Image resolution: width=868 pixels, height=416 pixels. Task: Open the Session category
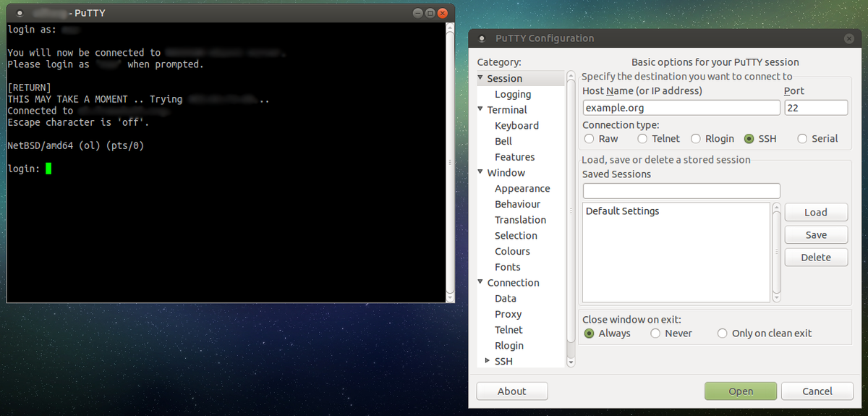point(504,78)
